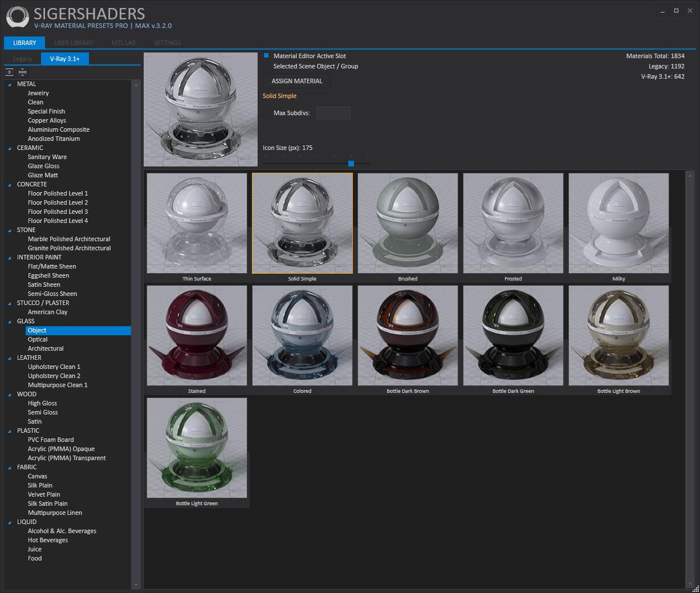Select Upholstery Clean 2 leather

[54, 376]
